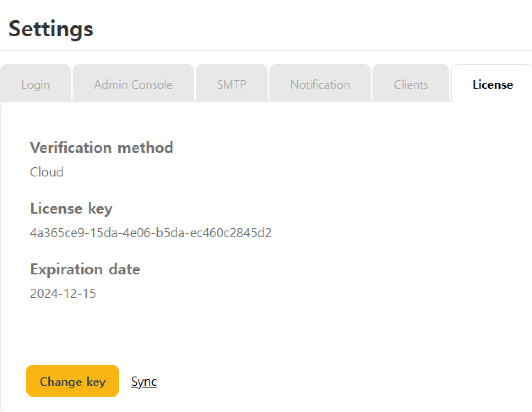Image resolution: width=532 pixels, height=412 pixels.
Task: Click the active License tab
Action: tap(492, 84)
